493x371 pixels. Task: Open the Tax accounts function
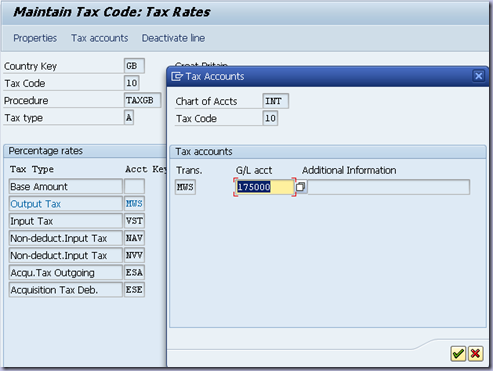[x=99, y=38]
